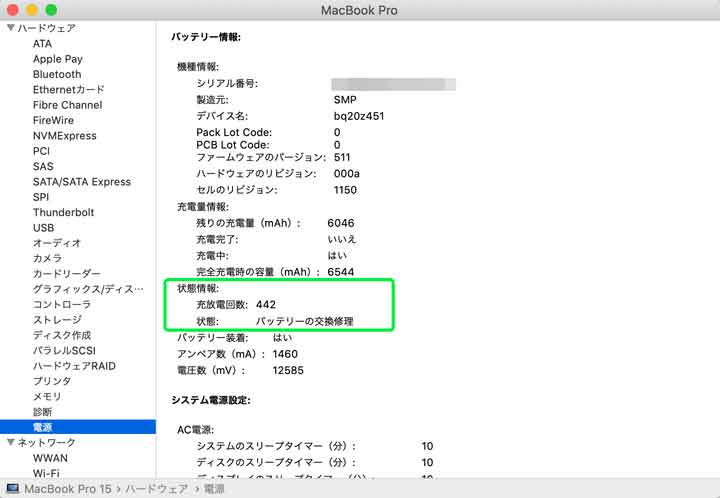Select FireWire in the sidebar

click(53, 120)
